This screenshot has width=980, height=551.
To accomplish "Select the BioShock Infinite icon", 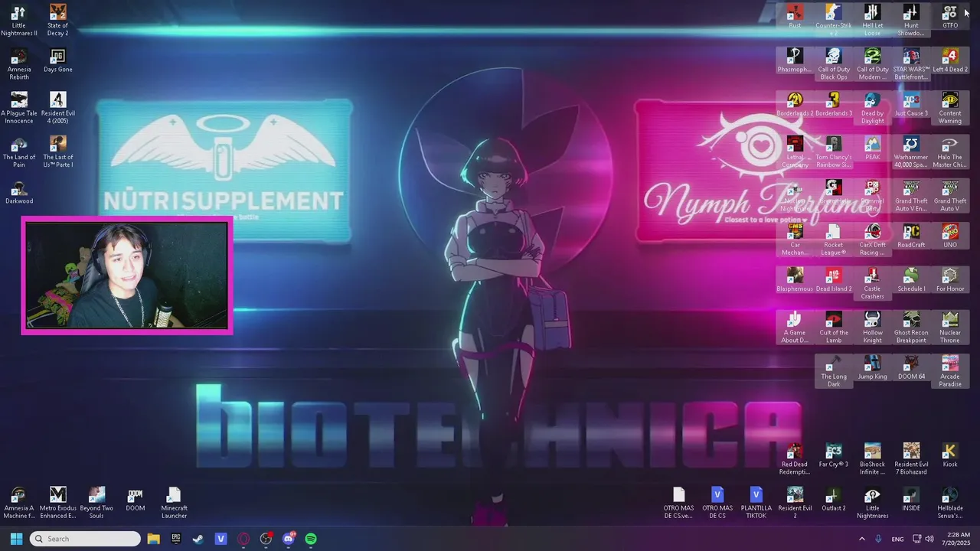I will tap(872, 458).
